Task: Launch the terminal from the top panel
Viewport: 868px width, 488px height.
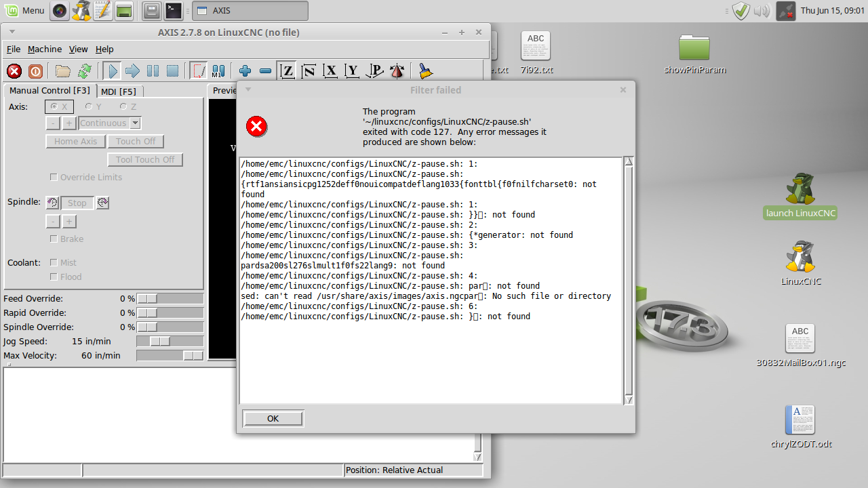Action: point(174,10)
